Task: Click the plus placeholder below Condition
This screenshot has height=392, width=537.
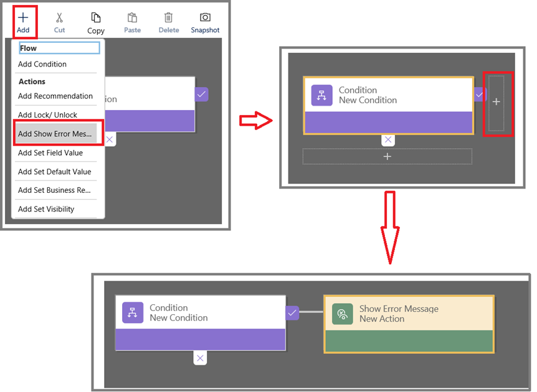Action: coord(387,156)
